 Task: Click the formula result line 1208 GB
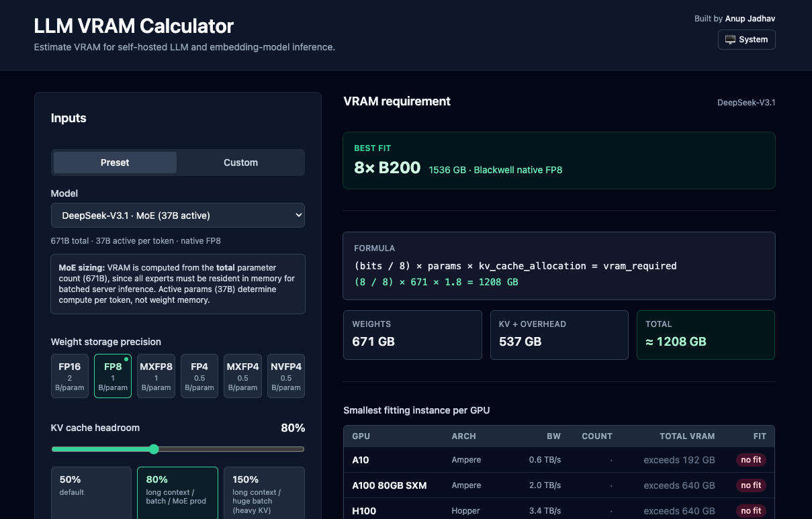coord(437,282)
